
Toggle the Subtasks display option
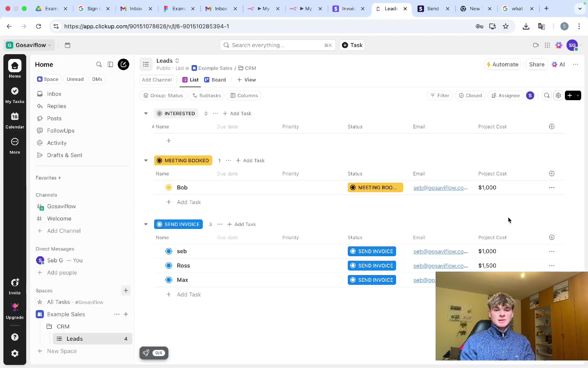pos(207,95)
